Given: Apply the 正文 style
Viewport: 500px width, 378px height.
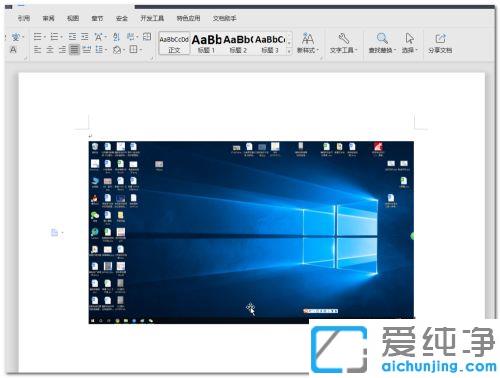Looking at the screenshot, I should [x=174, y=44].
